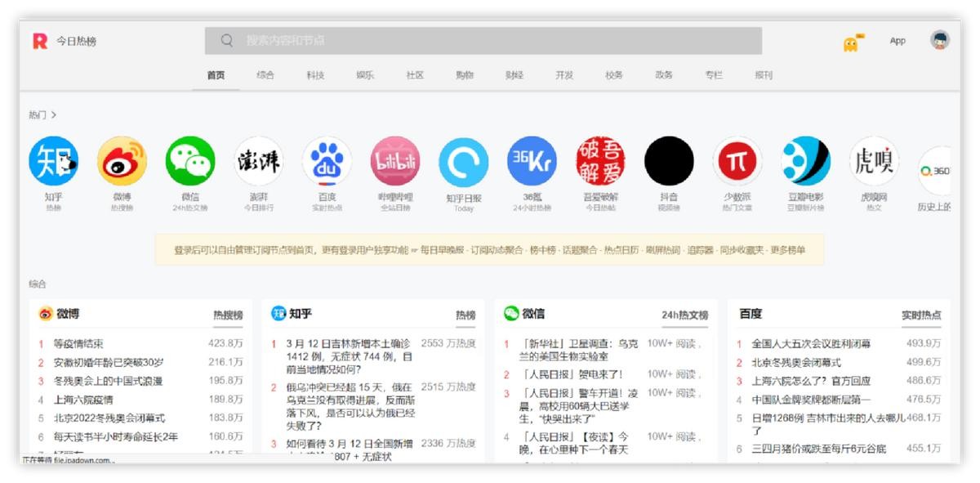
Task: Select the 哔哩哔哩 pink icon
Action: pos(395,162)
